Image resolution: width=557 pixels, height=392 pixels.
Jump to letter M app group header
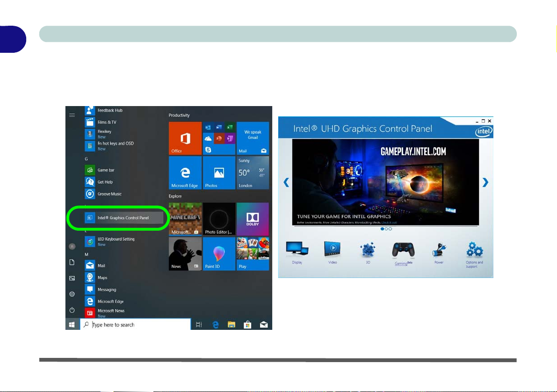[x=87, y=254]
